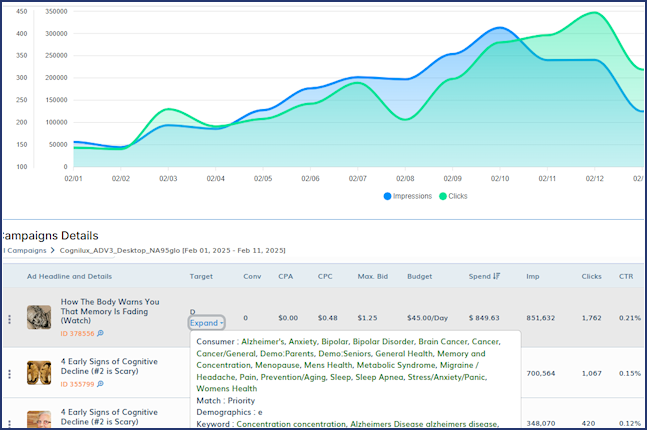Select clicks value 1,067

click(x=593, y=373)
